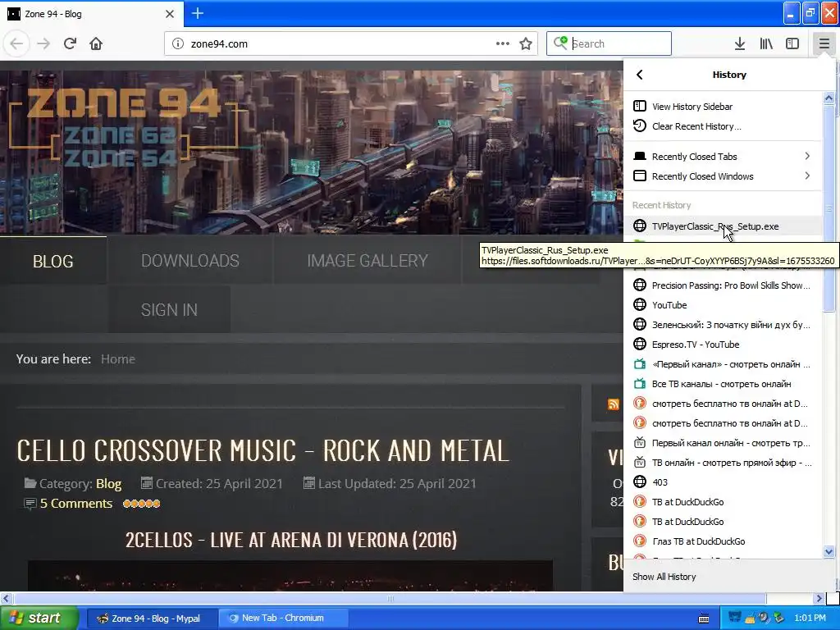840x630 pixels.
Task: Choose Clear Recent History...
Action: (x=724, y=126)
